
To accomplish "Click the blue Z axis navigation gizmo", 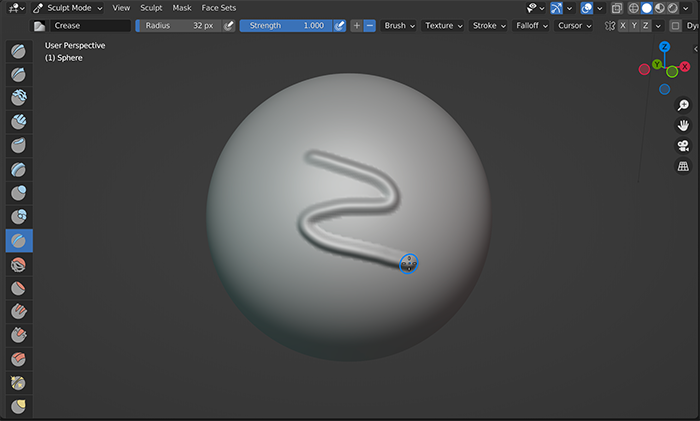I will click(x=665, y=46).
